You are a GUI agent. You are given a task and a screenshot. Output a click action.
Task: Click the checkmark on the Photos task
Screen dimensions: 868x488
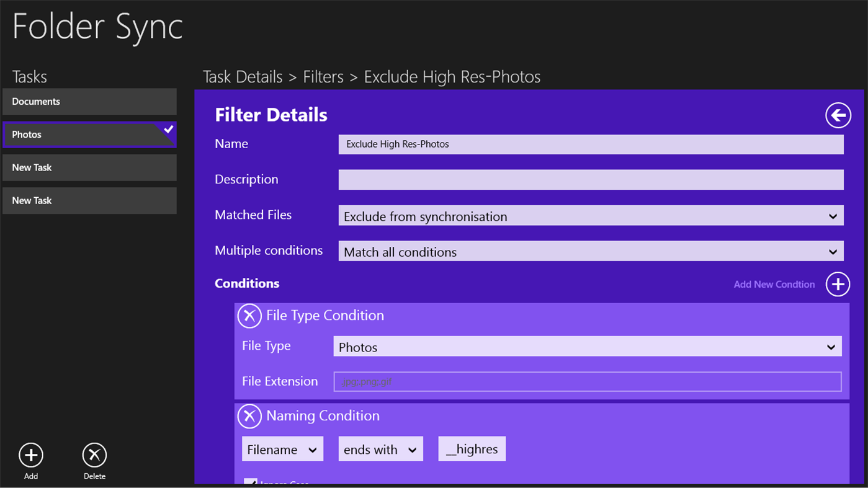168,130
